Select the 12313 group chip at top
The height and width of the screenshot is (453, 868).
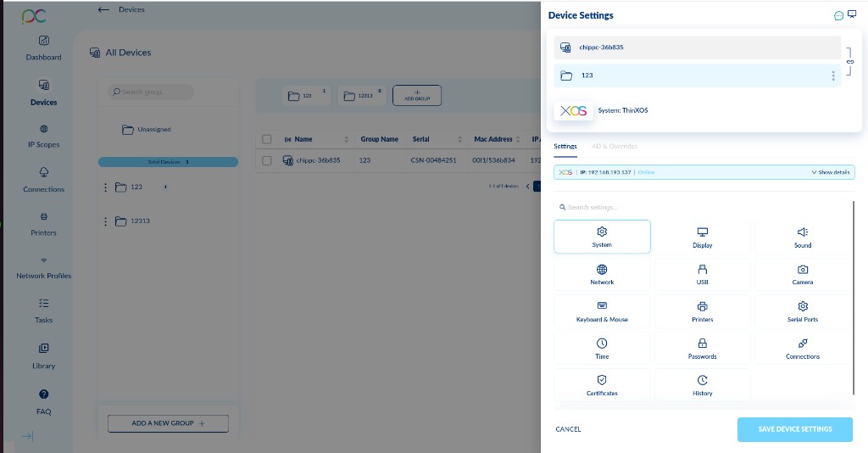pyautogui.click(x=362, y=96)
